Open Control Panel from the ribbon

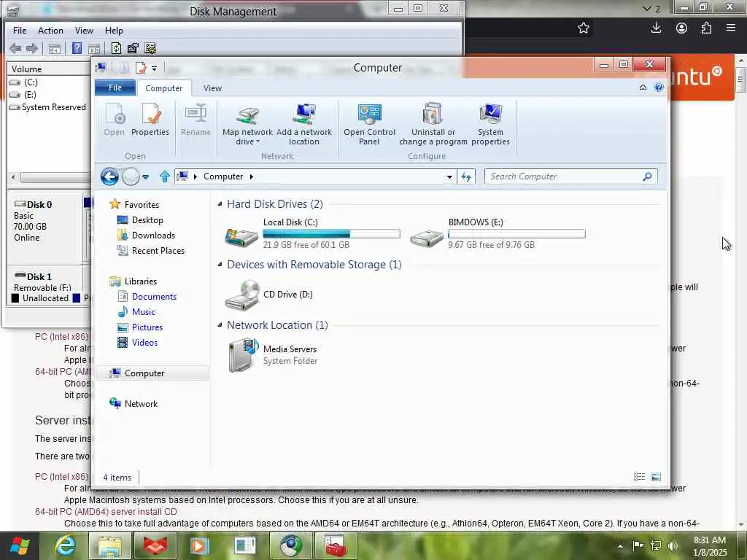[x=370, y=124]
